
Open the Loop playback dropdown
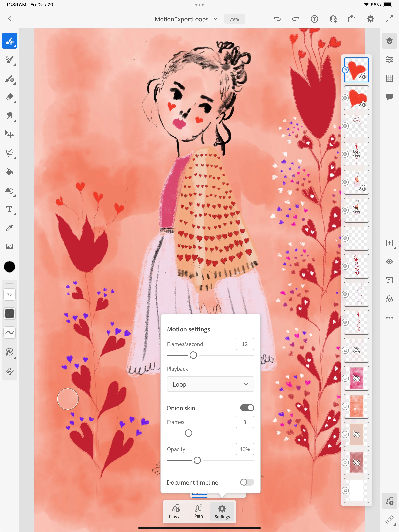click(210, 384)
